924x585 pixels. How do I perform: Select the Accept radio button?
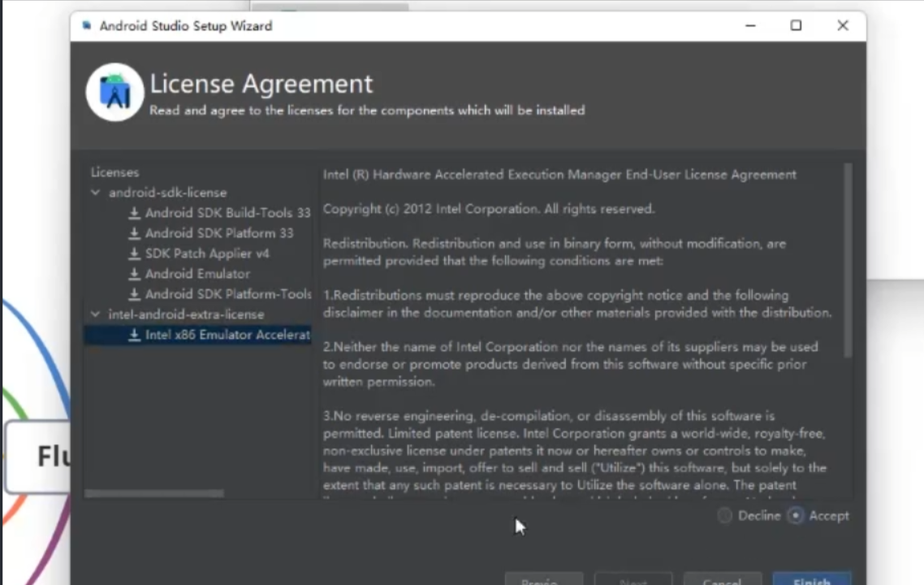[796, 515]
